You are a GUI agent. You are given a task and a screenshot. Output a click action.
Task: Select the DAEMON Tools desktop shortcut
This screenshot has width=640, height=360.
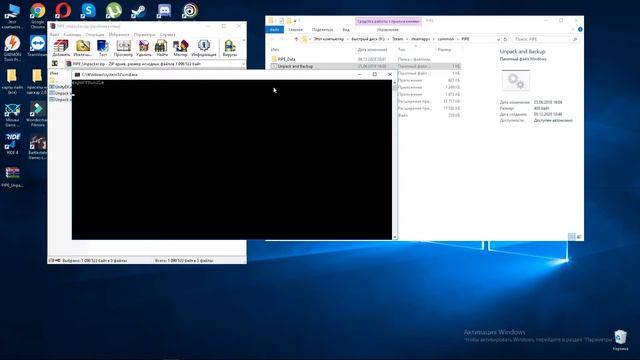[12, 48]
